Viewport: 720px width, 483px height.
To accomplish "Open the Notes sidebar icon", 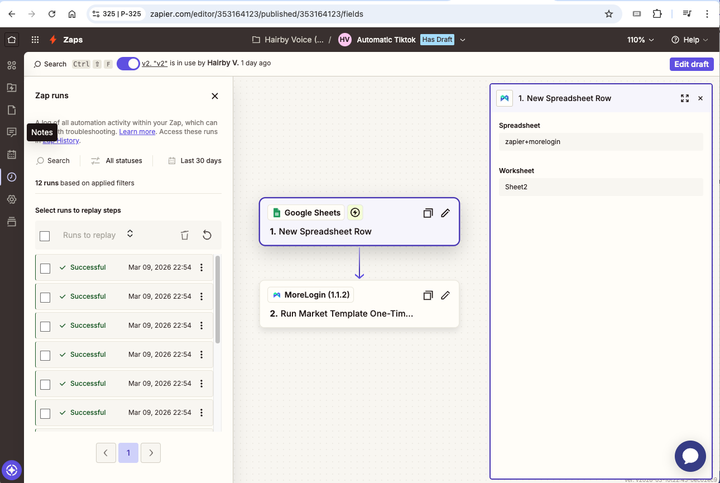I will [11, 132].
